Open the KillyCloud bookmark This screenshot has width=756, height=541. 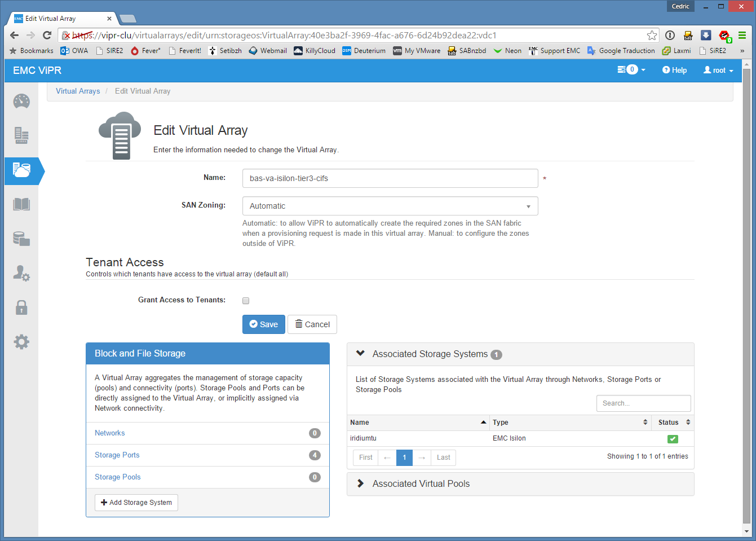(315, 51)
